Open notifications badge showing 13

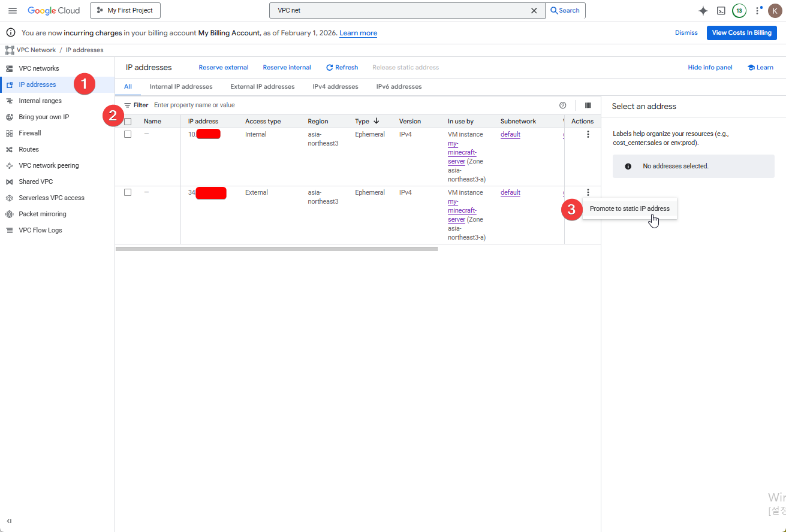pyautogui.click(x=739, y=11)
